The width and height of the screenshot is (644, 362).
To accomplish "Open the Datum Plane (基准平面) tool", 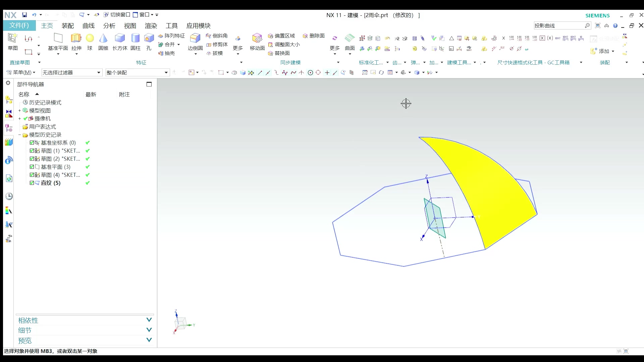I will [58, 39].
